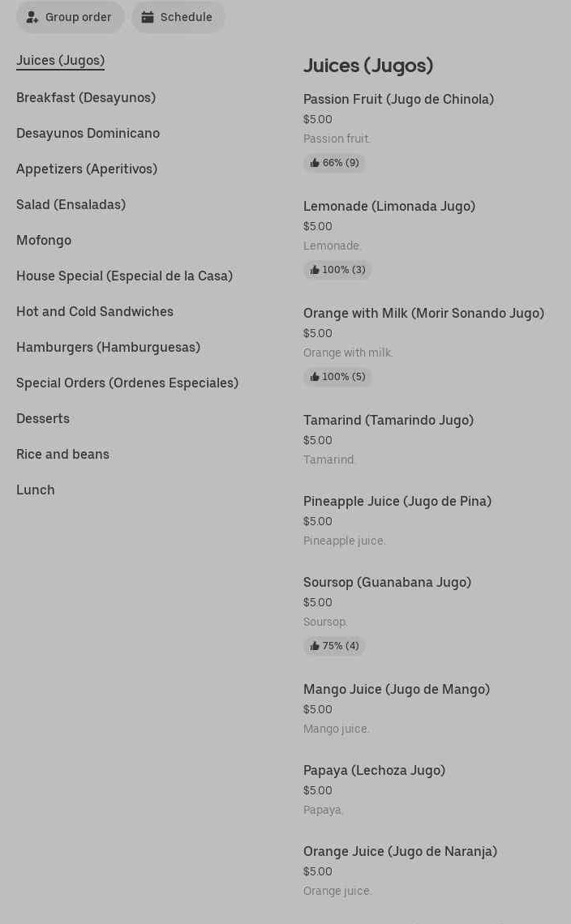Screen dimensions: 571x924
Task: Select the Mofongo category
Action: pyautogui.click(x=44, y=241)
